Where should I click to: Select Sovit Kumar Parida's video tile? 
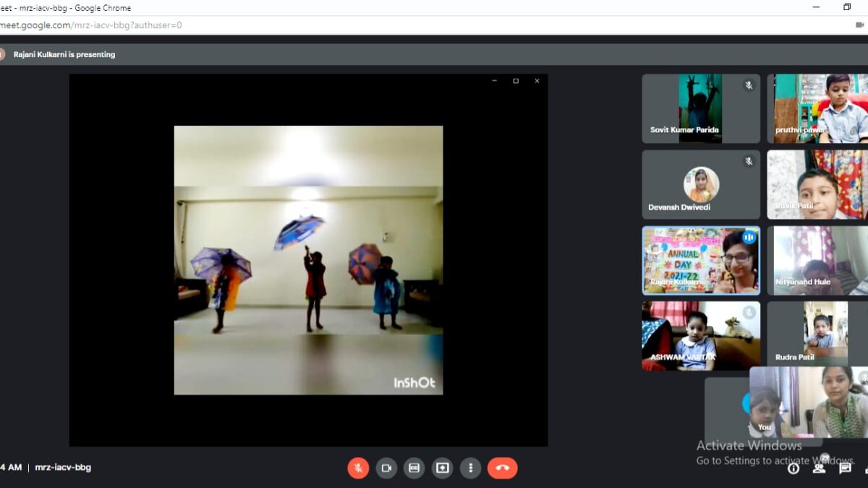(x=701, y=108)
